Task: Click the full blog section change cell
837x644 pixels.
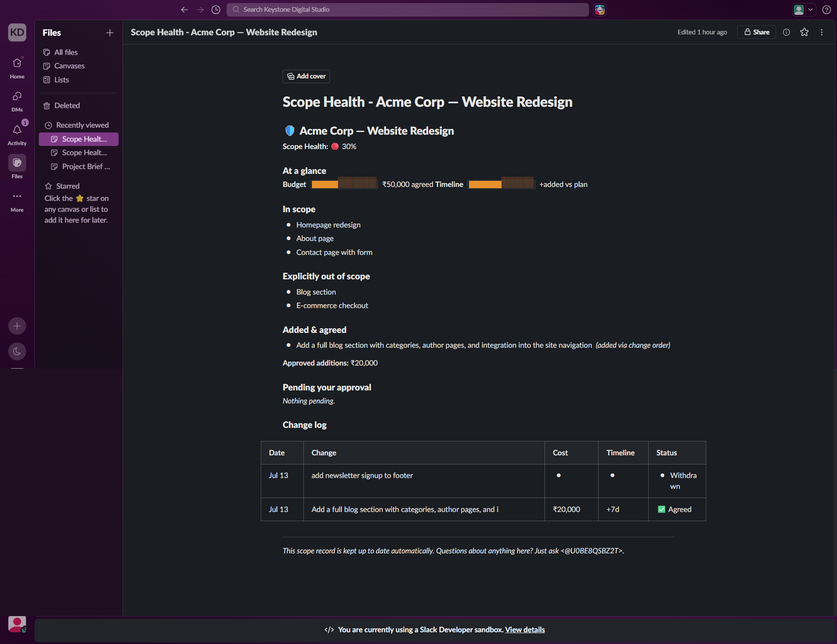Action: (424, 509)
